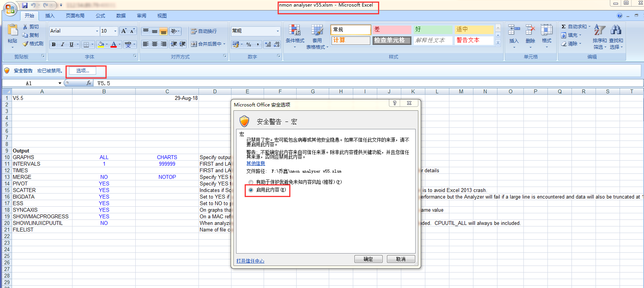Click the Paste (粘贴) clipboard icon

pyautogui.click(x=12, y=30)
